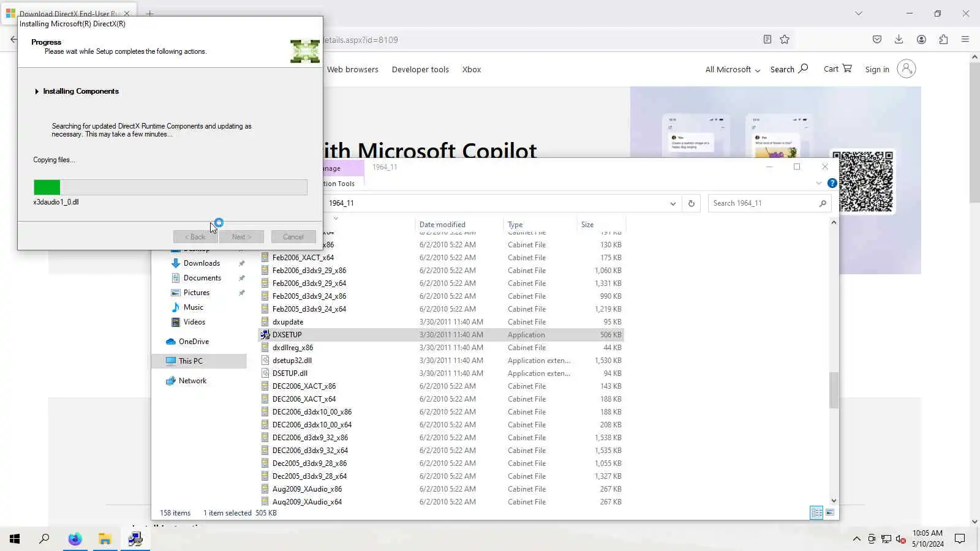The height and width of the screenshot is (551, 980).
Task: Select dxupdate cabinet file icon
Action: click(265, 322)
